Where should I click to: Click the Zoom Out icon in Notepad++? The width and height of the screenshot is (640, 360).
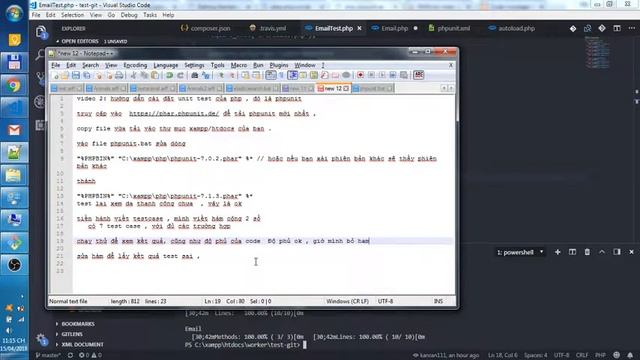click(x=231, y=76)
